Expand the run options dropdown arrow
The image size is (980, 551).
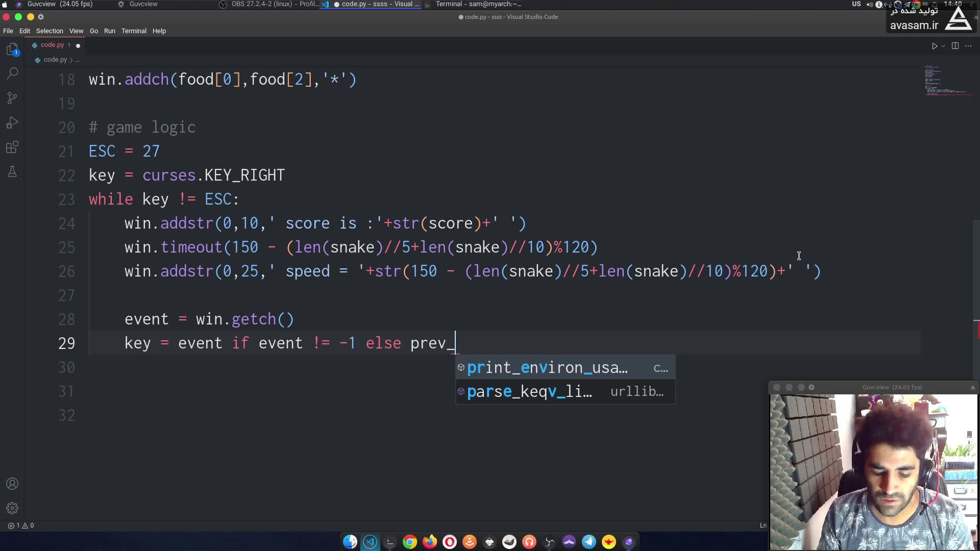click(x=943, y=46)
